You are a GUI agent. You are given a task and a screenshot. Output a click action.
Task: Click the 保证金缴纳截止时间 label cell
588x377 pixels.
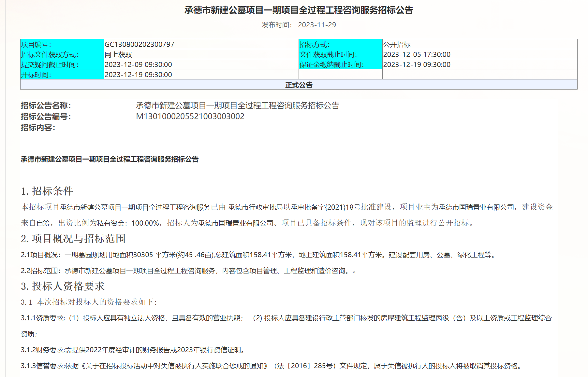(x=340, y=64)
